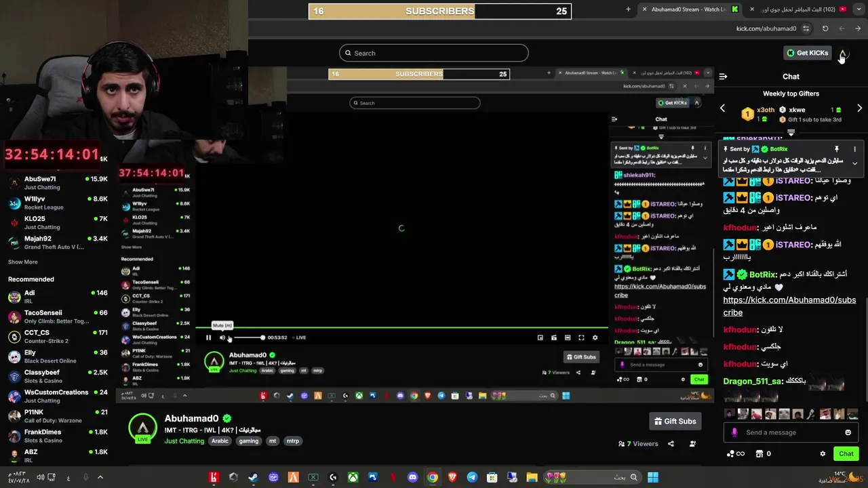Image resolution: width=868 pixels, height=488 pixels.
Task: Open the site settings icon in address bar
Action: pos(806,28)
